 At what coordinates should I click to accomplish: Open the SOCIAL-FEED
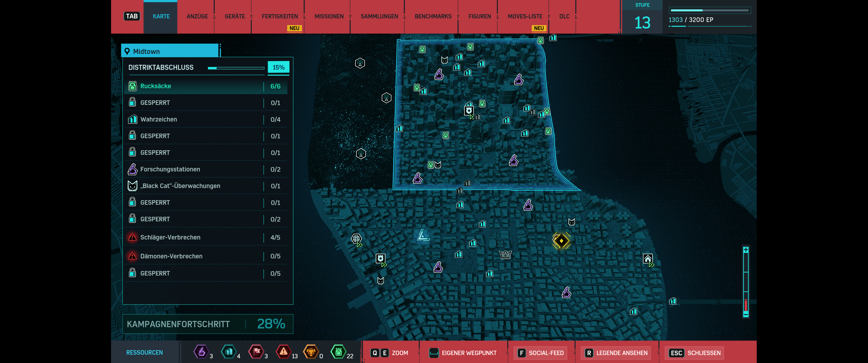(540, 353)
